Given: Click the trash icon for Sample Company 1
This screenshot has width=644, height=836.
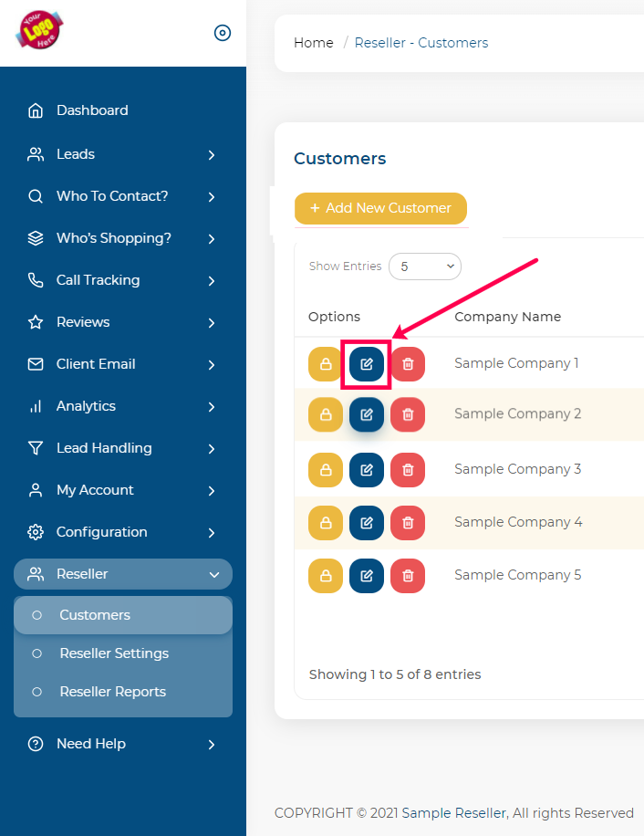Looking at the screenshot, I should pyautogui.click(x=408, y=364).
